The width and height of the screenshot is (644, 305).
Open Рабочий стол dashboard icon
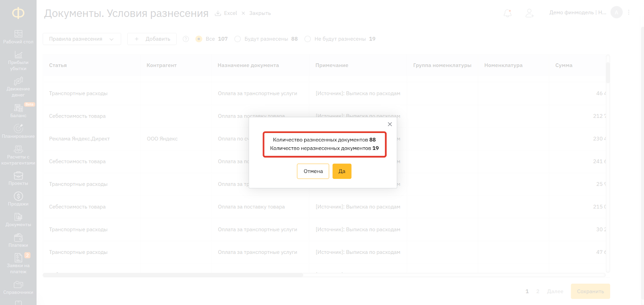coord(18,34)
